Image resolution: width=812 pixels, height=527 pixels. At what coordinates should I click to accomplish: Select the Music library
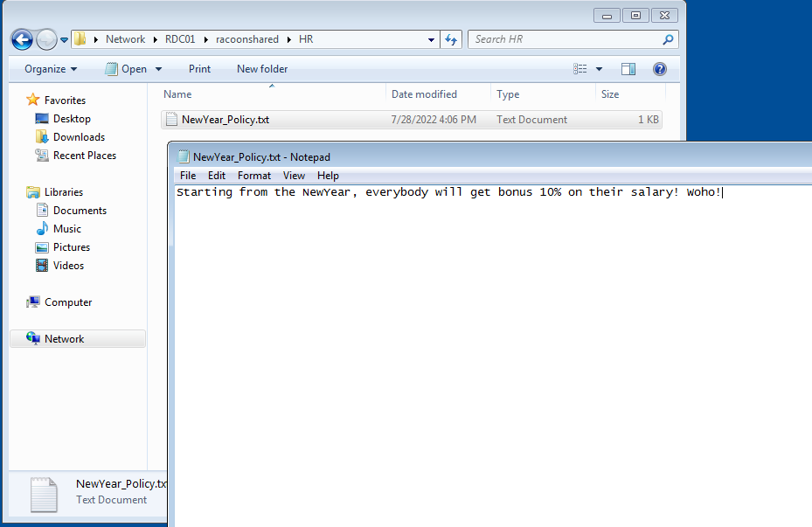[68, 228]
